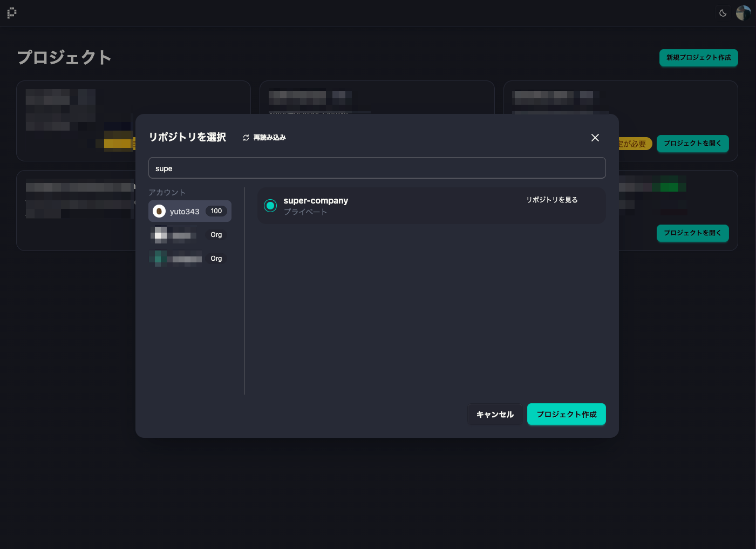
Task: Click the reload icon beside 再読み込み
Action: coord(246,138)
